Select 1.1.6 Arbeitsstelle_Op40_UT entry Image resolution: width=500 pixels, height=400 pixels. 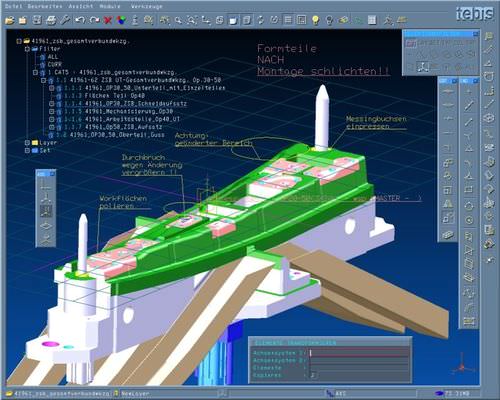point(122,119)
